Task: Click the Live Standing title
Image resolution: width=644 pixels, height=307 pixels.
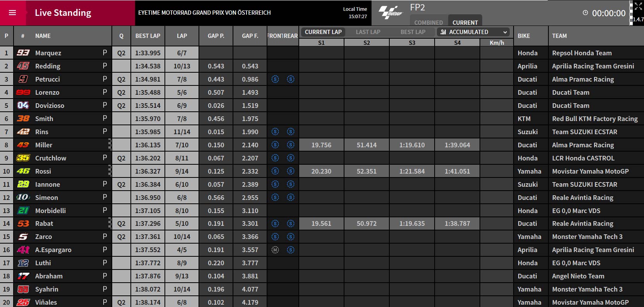Action: pos(63,13)
